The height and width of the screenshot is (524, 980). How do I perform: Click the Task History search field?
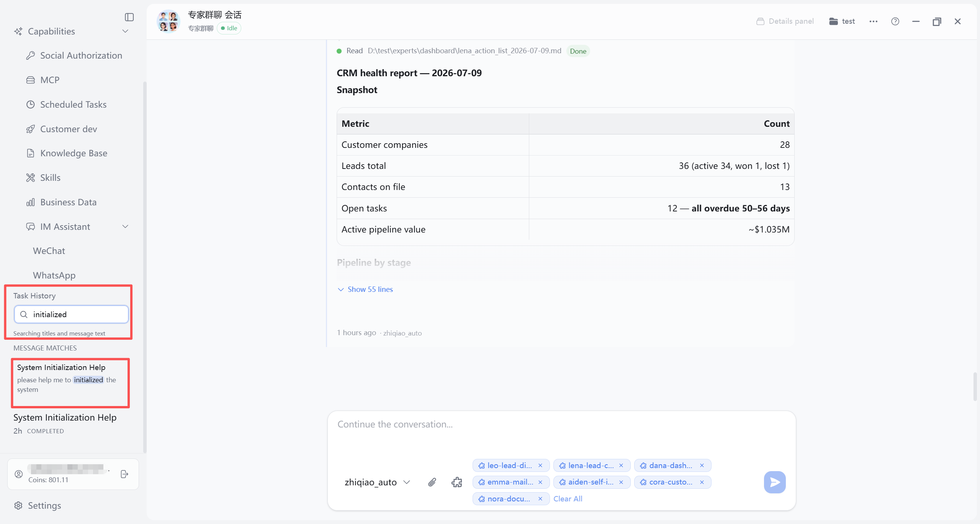tap(71, 314)
